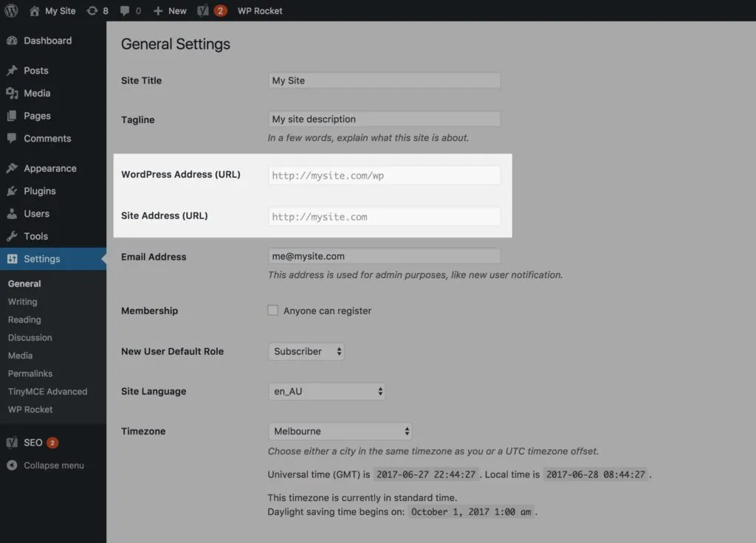This screenshot has width=756, height=543.
Task: Open the Timezone dropdown set to Melbourne
Action: [x=340, y=431]
